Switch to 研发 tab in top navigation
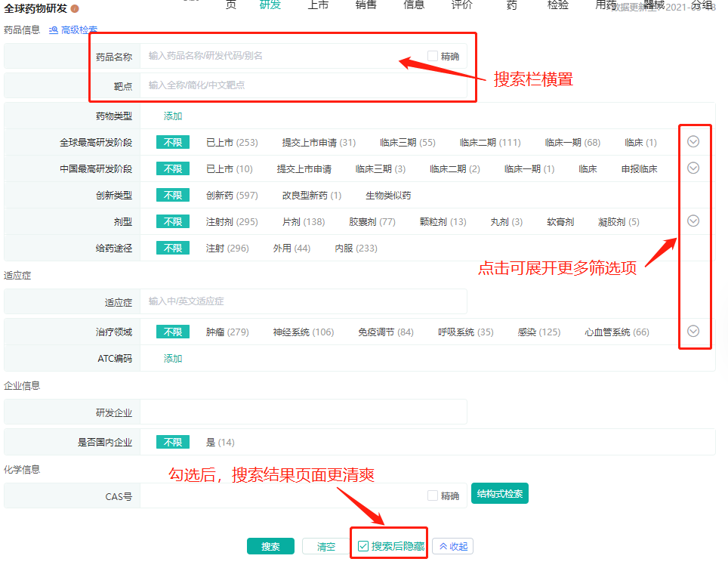 [270, 5]
